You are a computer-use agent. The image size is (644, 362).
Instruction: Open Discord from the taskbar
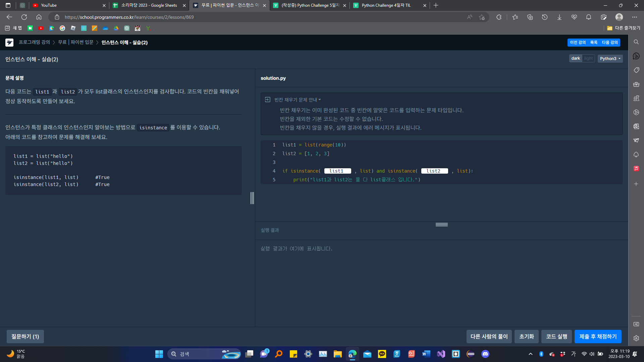[485, 354]
